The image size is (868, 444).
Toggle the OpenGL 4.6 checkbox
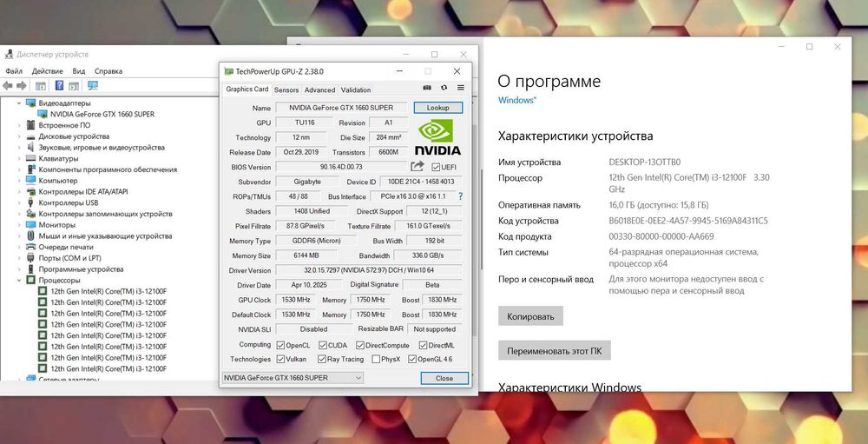[x=411, y=359]
